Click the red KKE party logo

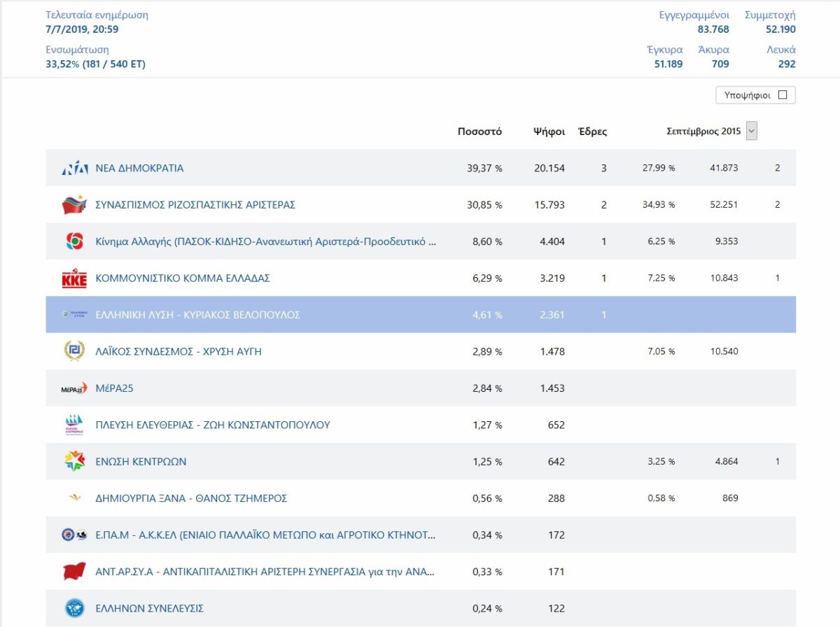(x=74, y=279)
